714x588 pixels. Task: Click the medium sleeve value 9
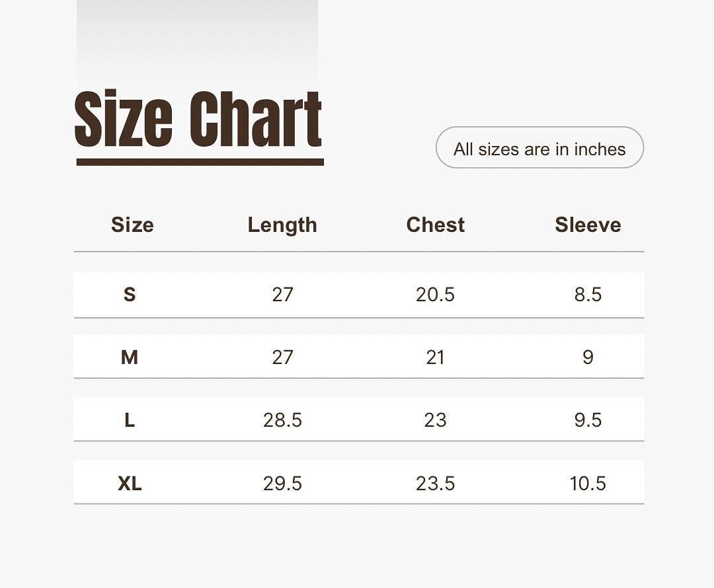(588, 357)
